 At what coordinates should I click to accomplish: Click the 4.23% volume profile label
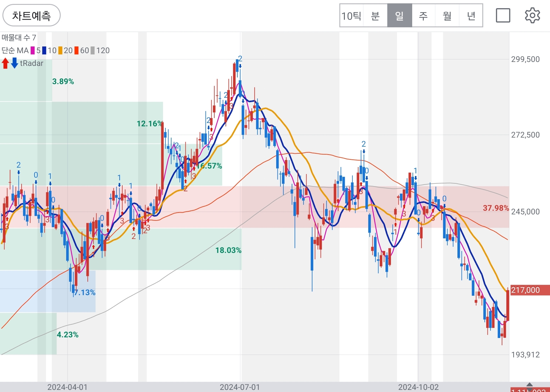coord(68,335)
